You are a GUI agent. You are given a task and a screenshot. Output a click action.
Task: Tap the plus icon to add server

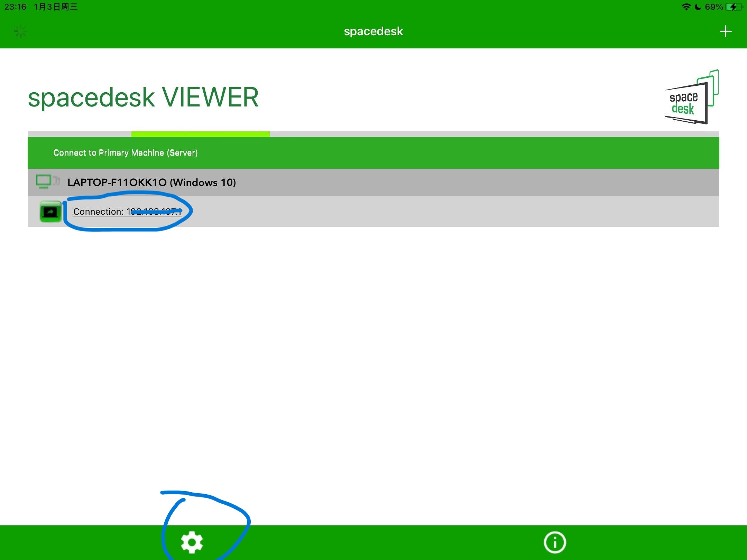pyautogui.click(x=725, y=31)
